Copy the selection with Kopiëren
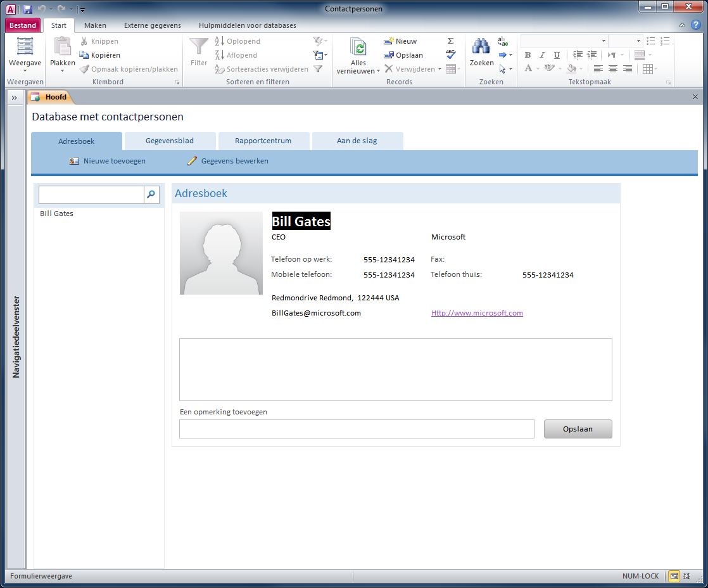708x588 pixels. (100, 55)
